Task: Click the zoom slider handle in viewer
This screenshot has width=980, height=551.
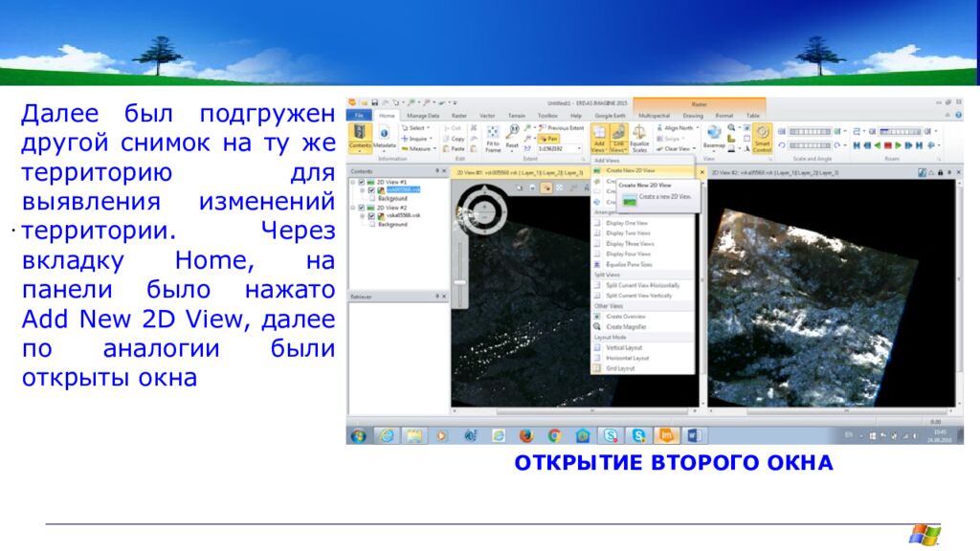Action: click(460, 281)
